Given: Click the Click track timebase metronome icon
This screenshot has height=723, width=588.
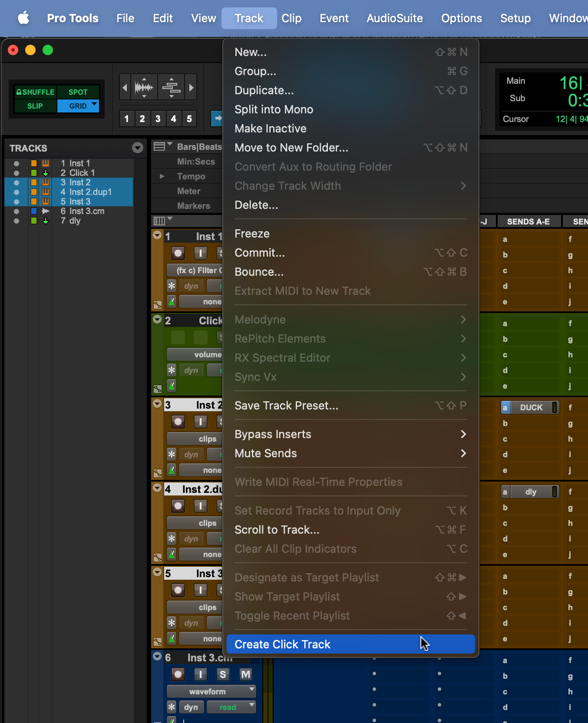Looking at the screenshot, I should click(172, 386).
